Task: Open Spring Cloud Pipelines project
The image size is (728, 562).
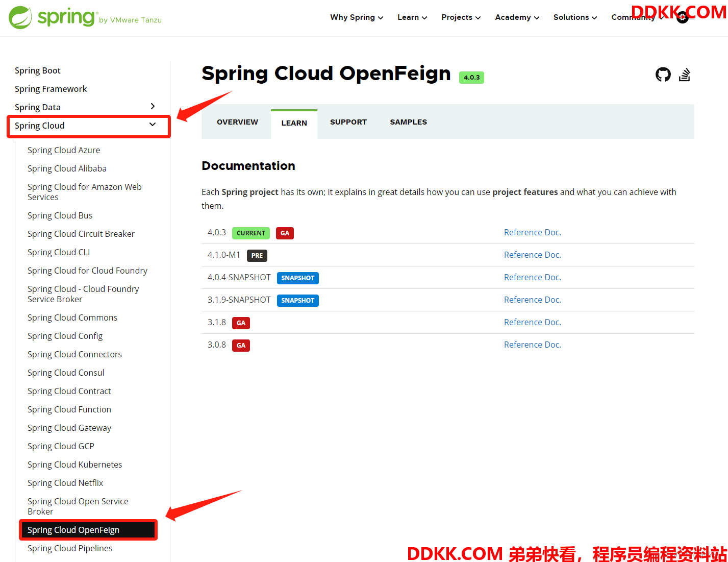Action: pyautogui.click(x=70, y=548)
